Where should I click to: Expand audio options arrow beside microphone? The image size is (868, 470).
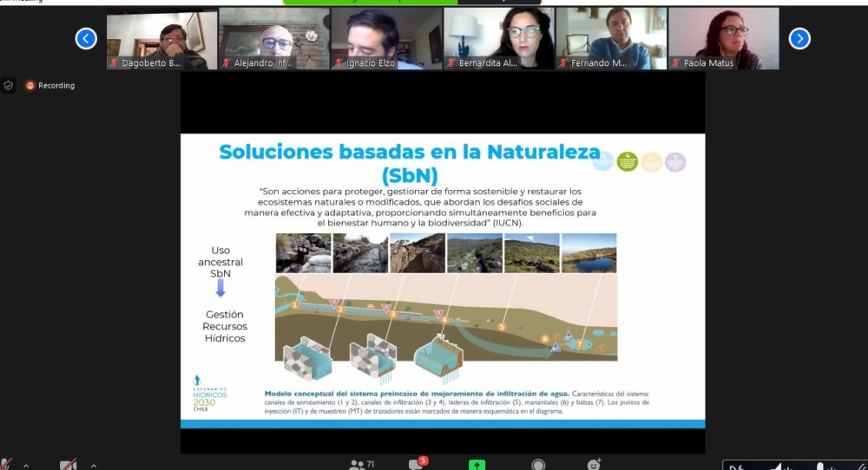tap(26, 466)
